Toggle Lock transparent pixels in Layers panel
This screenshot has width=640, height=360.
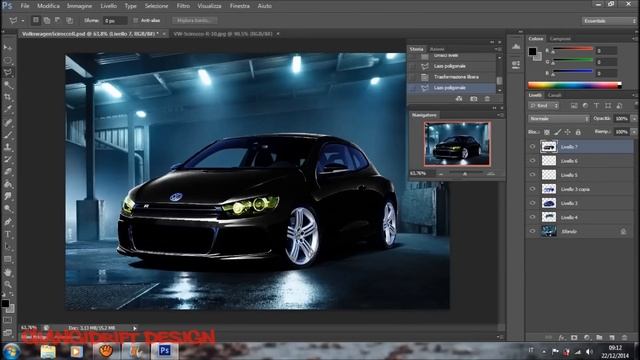[547, 132]
